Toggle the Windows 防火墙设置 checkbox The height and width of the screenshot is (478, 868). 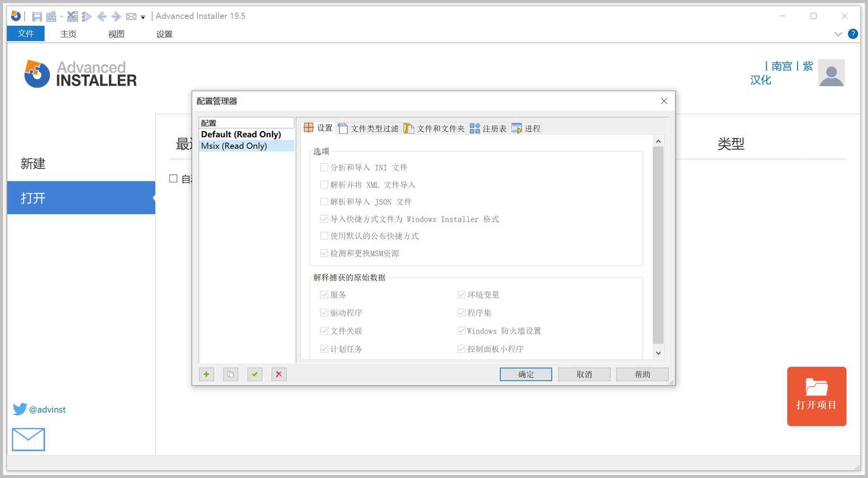[461, 331]
